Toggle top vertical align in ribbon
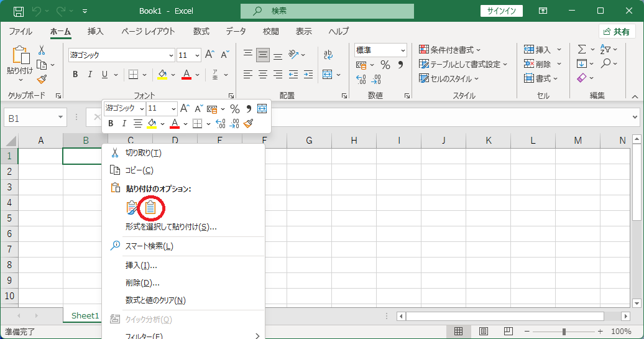This screenshot has width=644, height=339. [x=247, y=55]
